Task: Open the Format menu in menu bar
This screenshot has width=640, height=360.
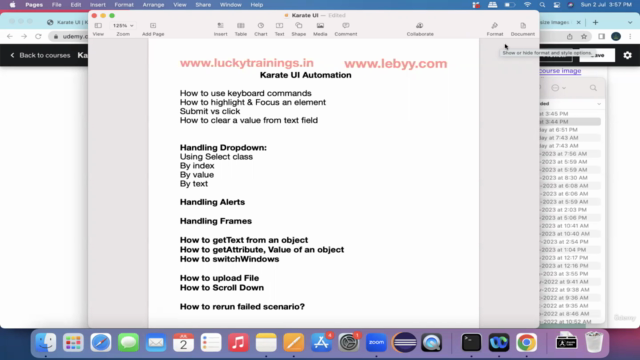Action: (x=124, y=5)
